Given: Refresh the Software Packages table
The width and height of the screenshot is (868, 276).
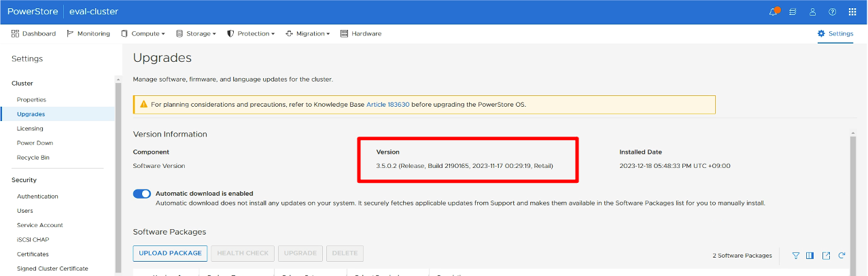Looking at the screenshot, I should (x=841, y=256).
